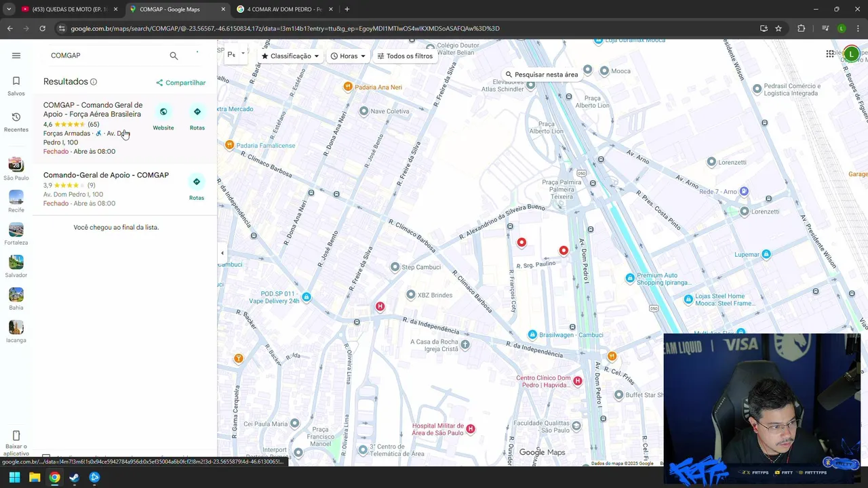This screenshot has width=868, height=488.
Task: Open the Google Maps hamburger menu
Action: point(16,56)
